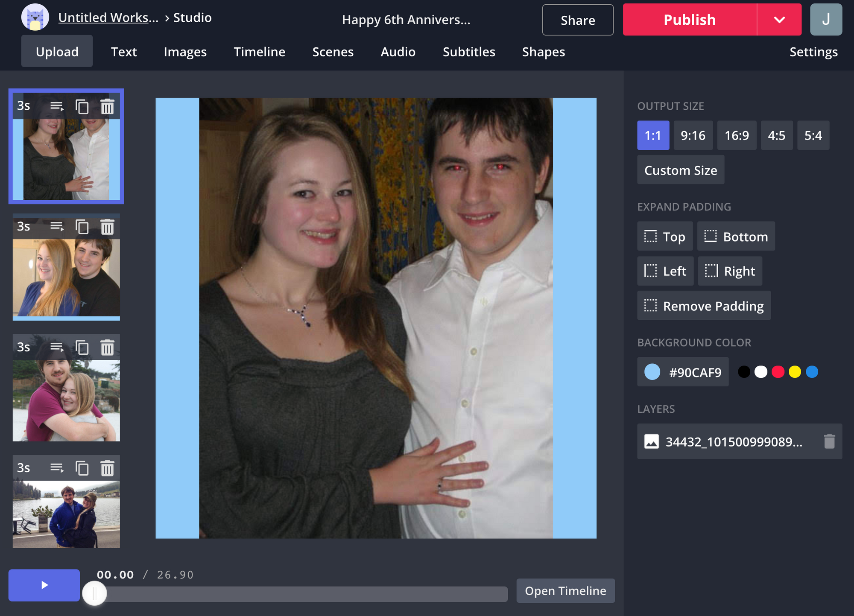
Task: Pick the yellow background color swatch
Action: tap(795, 372)
